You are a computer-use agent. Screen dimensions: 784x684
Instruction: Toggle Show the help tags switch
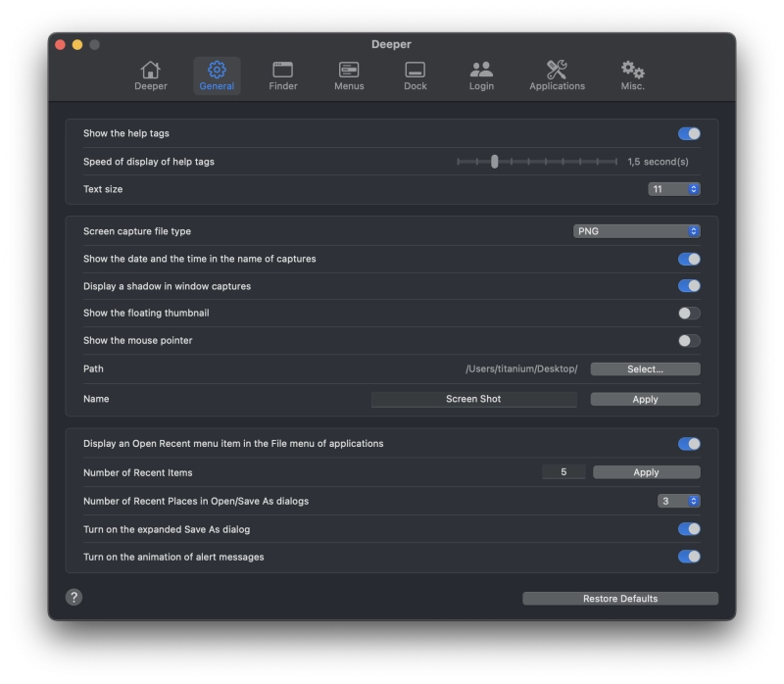tap(689, 133)
